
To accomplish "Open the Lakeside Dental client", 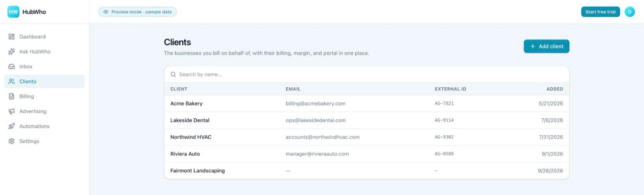I will click(367, 120).
